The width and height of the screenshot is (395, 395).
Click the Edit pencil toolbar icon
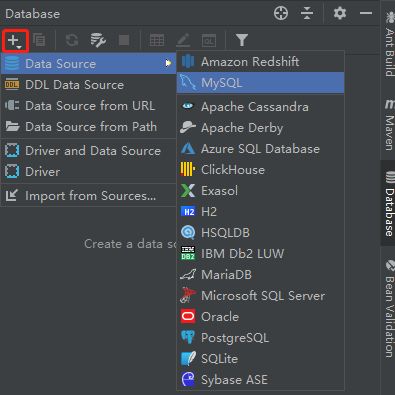point(183,40)
